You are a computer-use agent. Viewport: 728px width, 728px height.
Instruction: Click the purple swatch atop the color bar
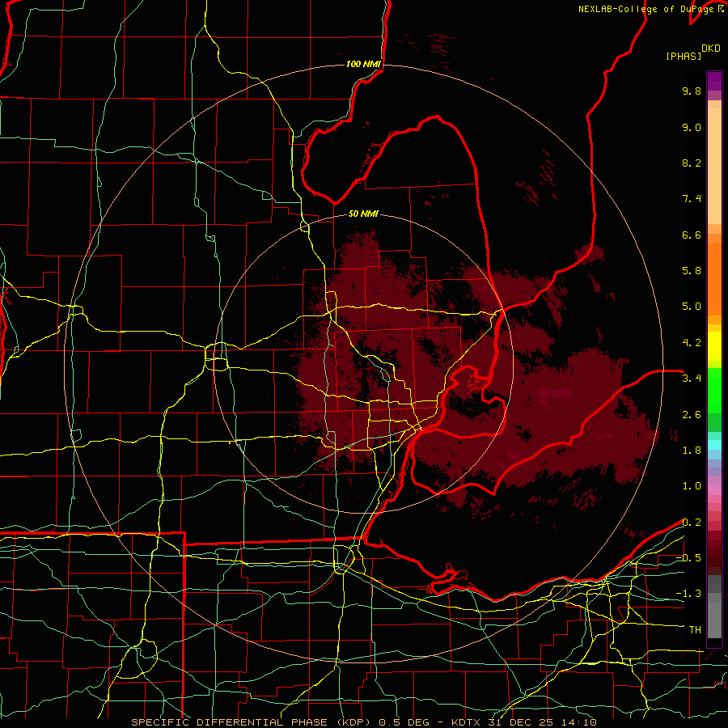coord(714,81)
